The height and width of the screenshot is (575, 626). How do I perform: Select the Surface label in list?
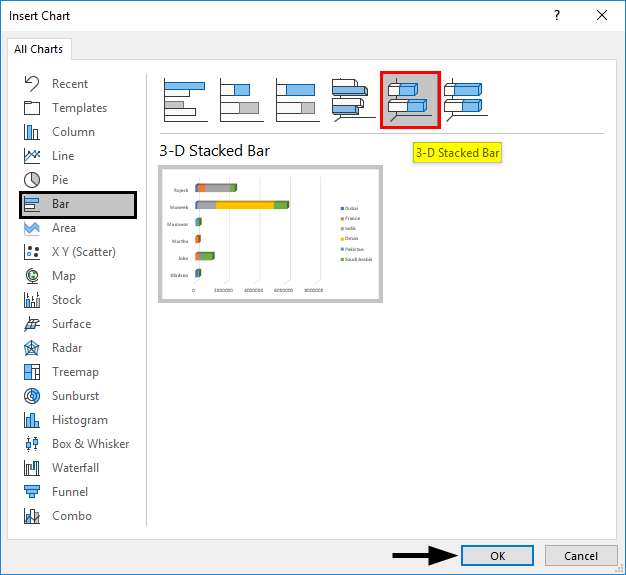[x=71, y=324]
